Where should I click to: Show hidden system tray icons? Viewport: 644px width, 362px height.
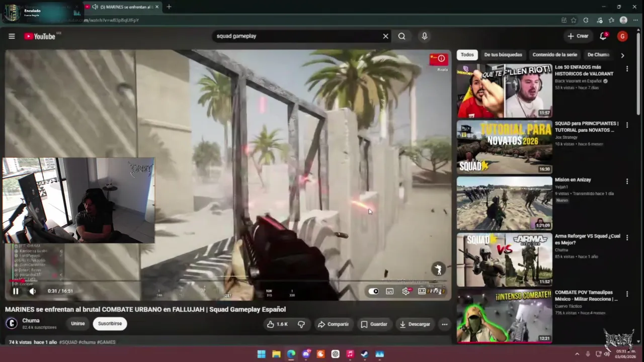pyautogui.click(x=577, y=354)
